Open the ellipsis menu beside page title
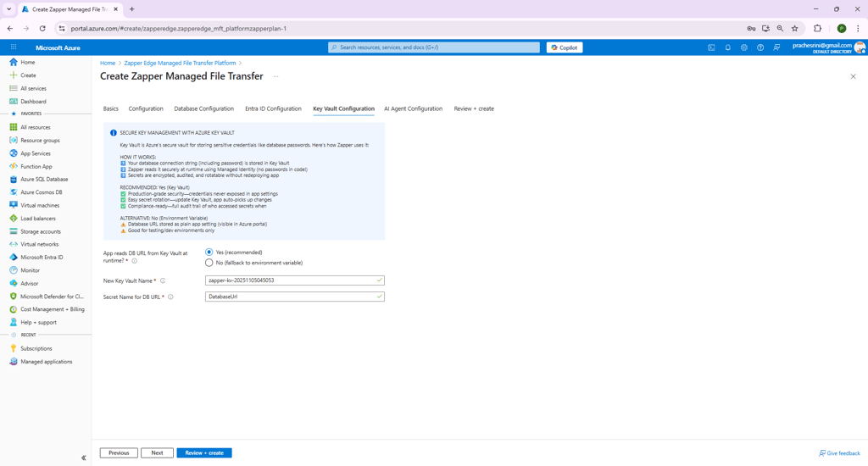The height and width of the screenshot is (466, 868). 275,76
